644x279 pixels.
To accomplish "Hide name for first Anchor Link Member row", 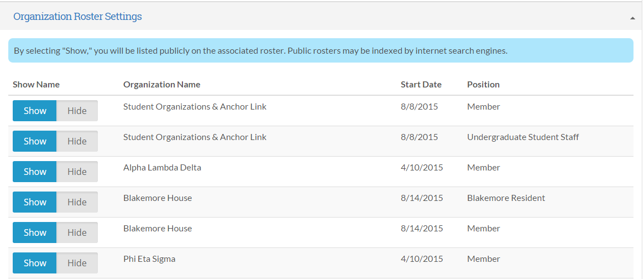I will (x=77, y=111).
